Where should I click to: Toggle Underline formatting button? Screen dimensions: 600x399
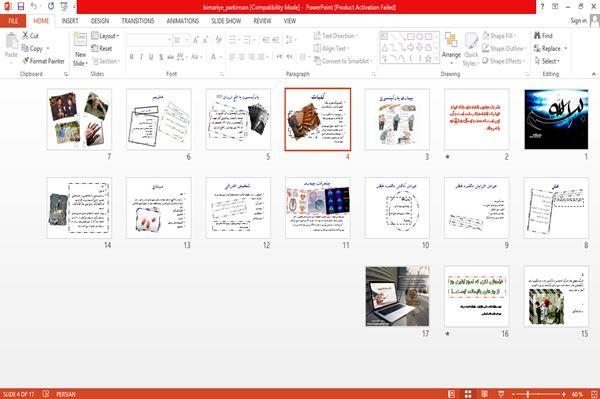151,57
